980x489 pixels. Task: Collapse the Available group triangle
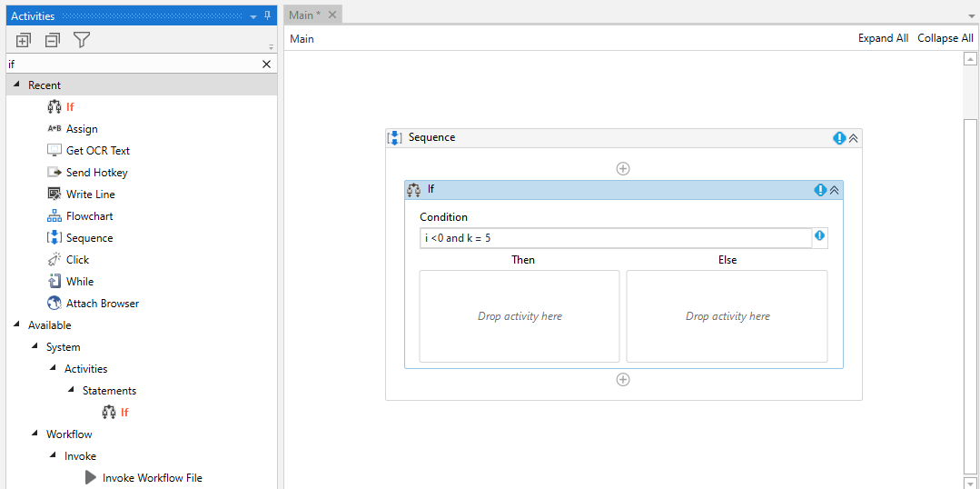click(x=16, y=324)
